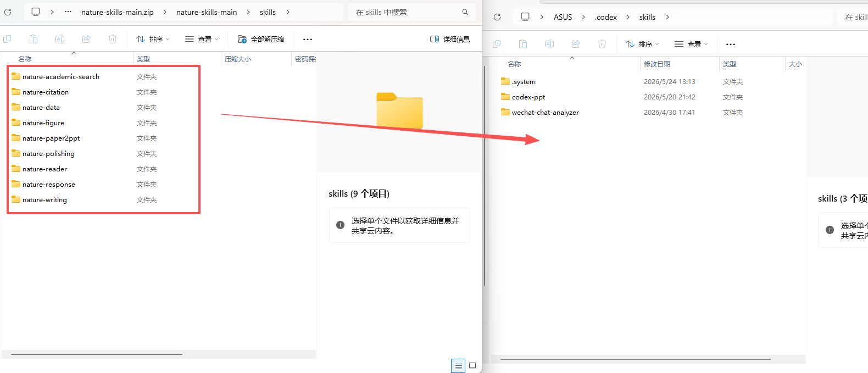
Task: Click the PC monitor icon in right address bar
Action: coord(525,17)
